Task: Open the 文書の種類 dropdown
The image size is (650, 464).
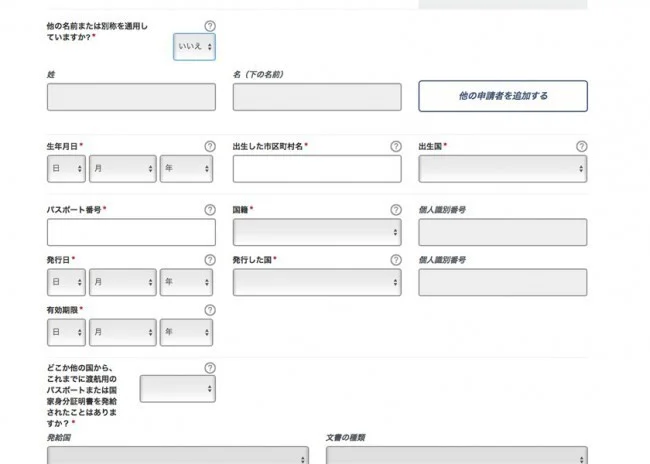Action: pyautogui.click(x=457, y=455)
